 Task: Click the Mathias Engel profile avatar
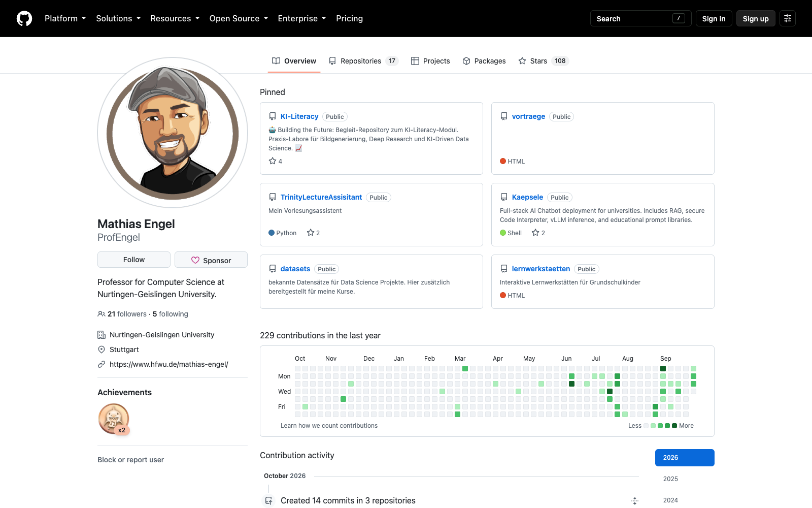[173, 133]
